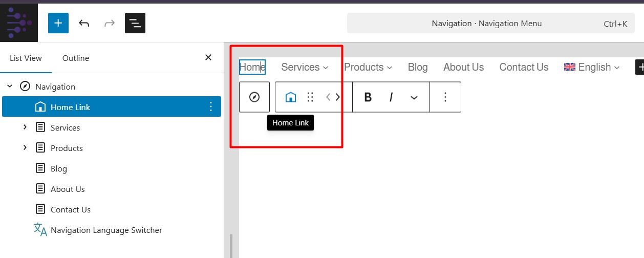Click the Home Link block type icon

[290, 97]
